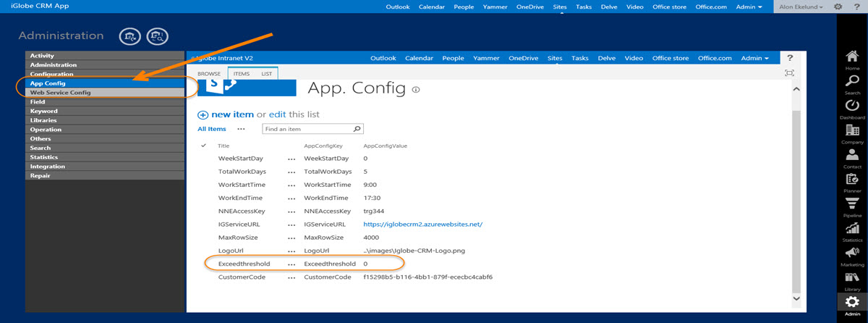This screenshot has width=868, height=323.
Task: Open the ellipsis menu for MaxRowSize row
Action: pyautogui.click(x=292, y=238)
